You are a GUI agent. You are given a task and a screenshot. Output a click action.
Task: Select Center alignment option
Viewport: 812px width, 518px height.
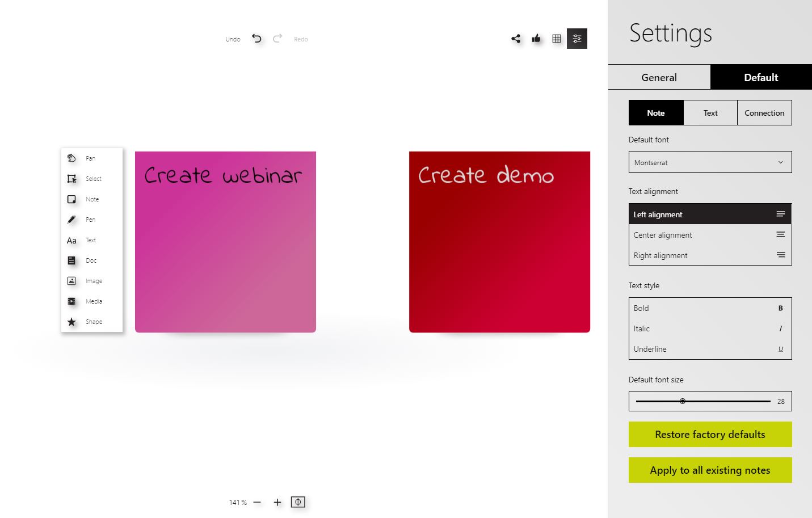(710, 235)
